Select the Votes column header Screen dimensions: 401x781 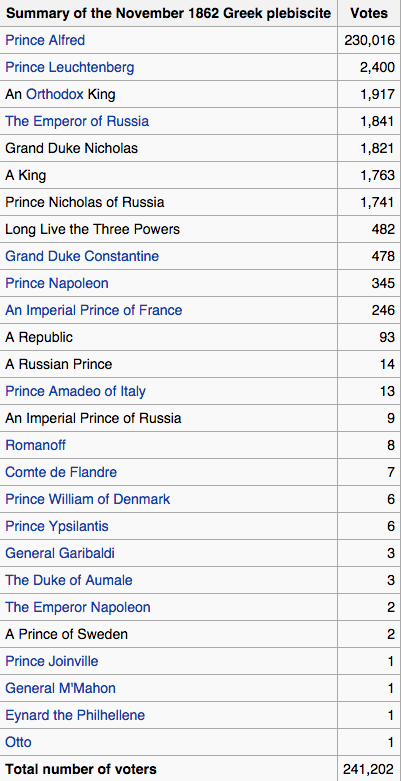pyautogui.click(x=369, y=13)
